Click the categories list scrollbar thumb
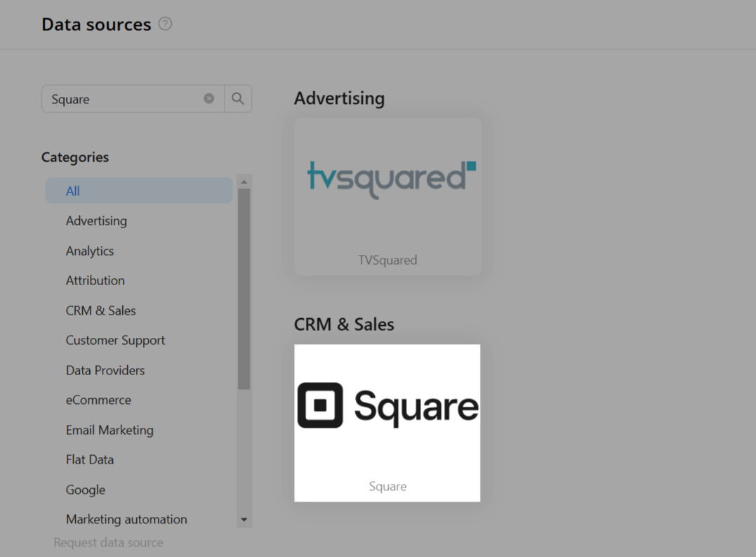 tap(244, 289)
